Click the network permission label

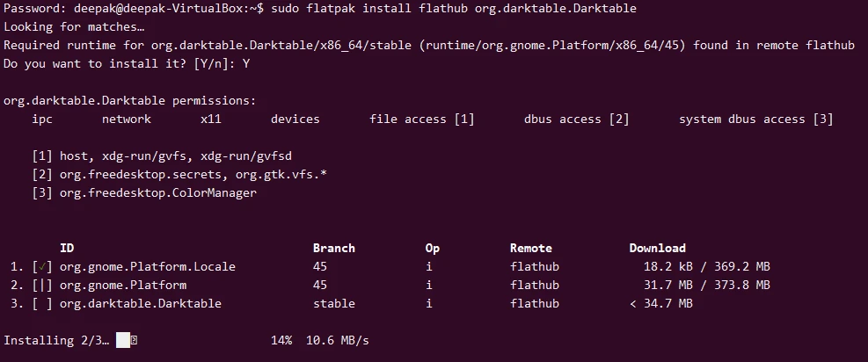pyautogui.click(x=127, y=119)
